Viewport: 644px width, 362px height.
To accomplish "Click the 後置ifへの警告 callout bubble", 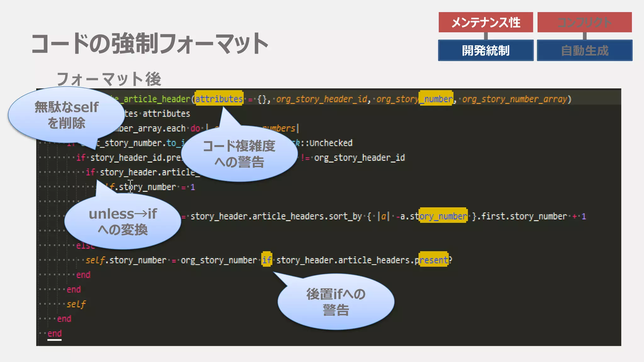I will (336, 302).
